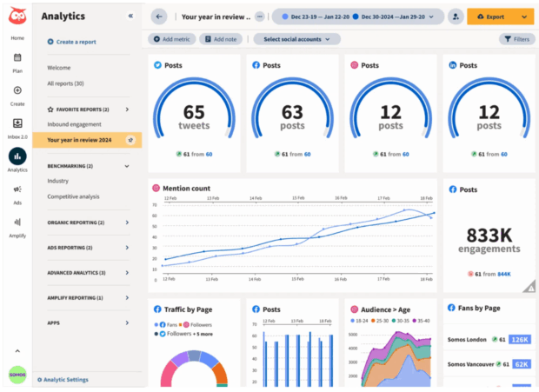539x392 pixels.
Task: Click the report title 'Your year in review ..'
Action: pyautogui.click(x=216, y=17)
